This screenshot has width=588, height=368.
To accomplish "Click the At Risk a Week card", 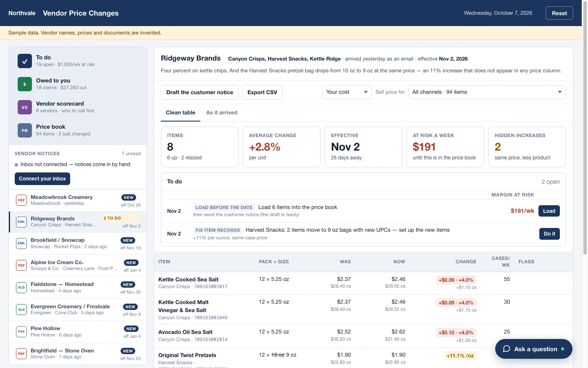I will click(x=445, y=147).
